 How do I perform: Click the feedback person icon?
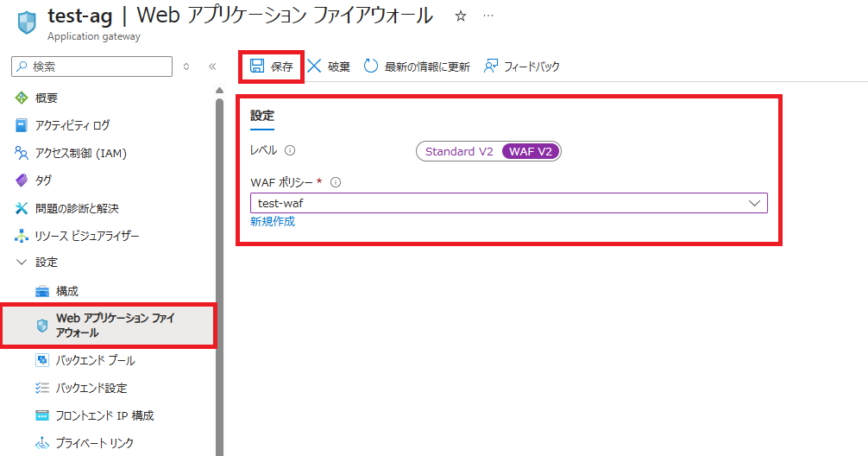tap(490, 66)
